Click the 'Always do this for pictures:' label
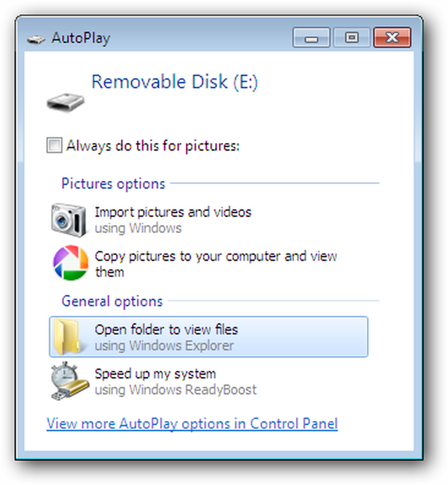The width and height of the screenshot is (448, 485). [153, 145]
